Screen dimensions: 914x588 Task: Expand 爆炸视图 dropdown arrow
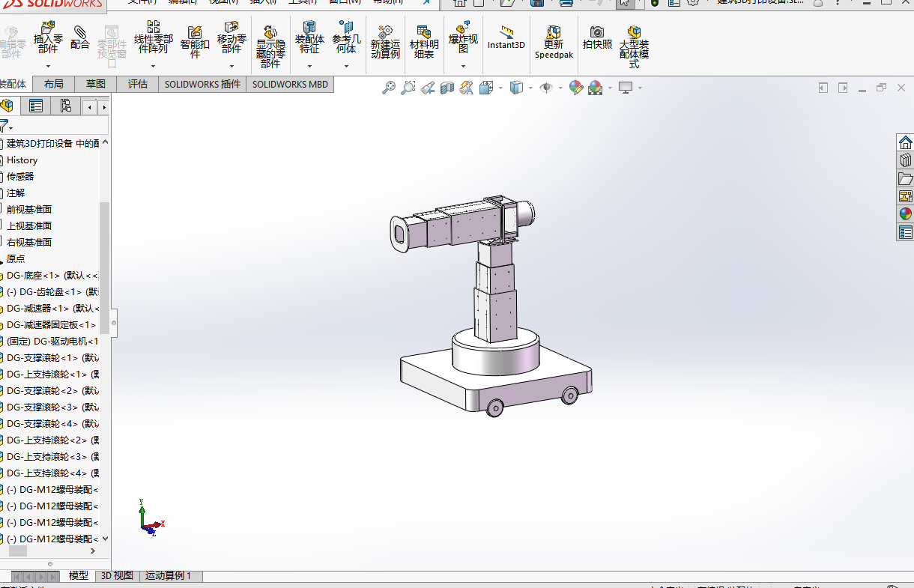(x=463, y=66)
